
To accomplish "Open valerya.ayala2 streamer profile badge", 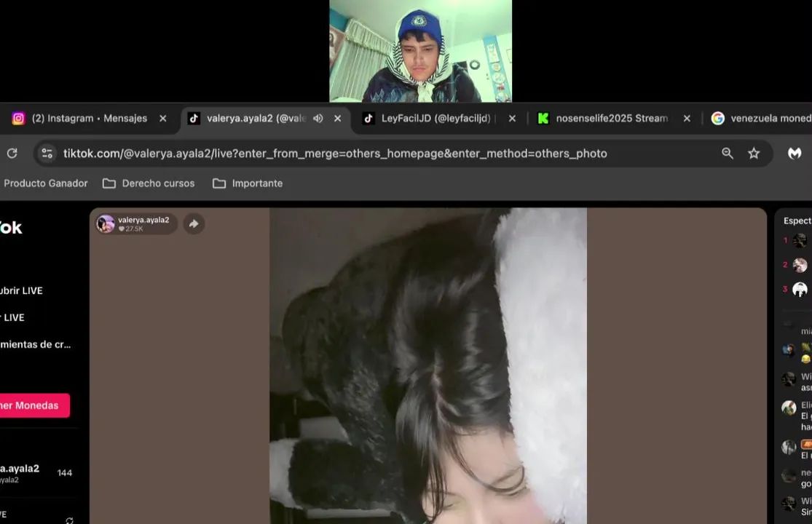I will point(136,224).
